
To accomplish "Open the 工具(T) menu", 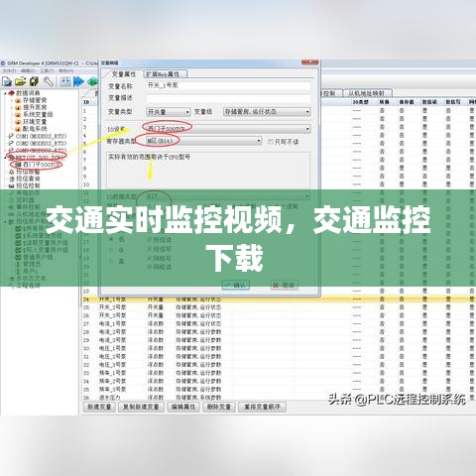I will 47,70.
